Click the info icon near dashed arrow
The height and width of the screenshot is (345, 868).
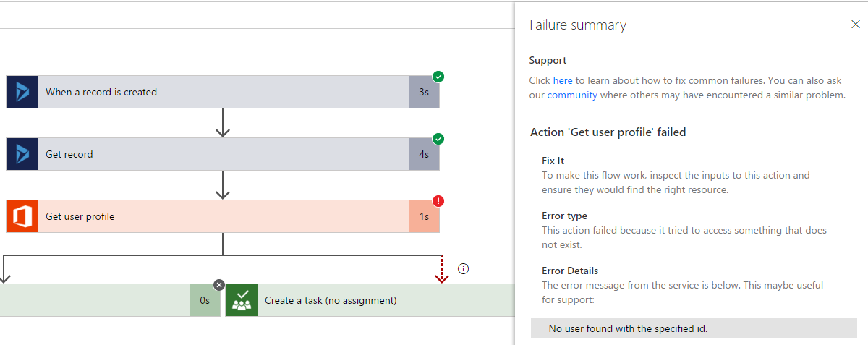click(464, 269)
